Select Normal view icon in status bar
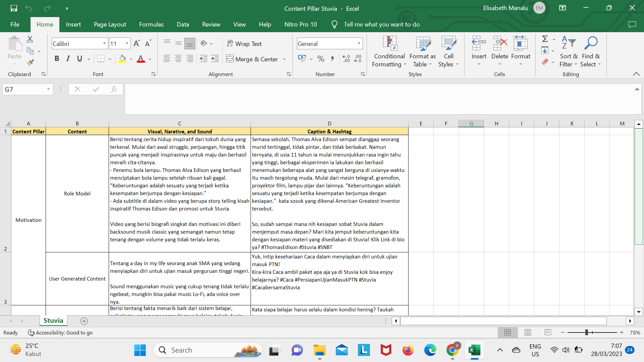The image size is (644, 362). pyautogui.click(x=507, y=333)
